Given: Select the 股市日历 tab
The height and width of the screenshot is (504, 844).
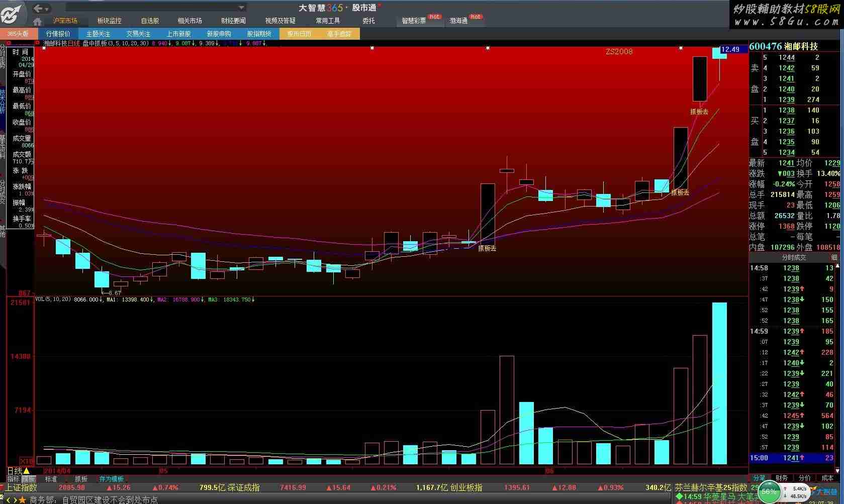Looking at the screenshot, I should 299,34.
